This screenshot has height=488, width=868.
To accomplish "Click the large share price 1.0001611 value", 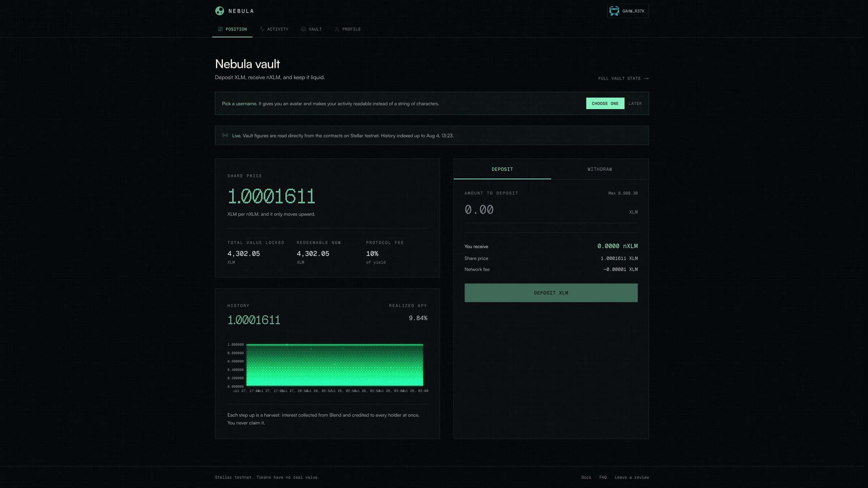I will pos(271,196).
